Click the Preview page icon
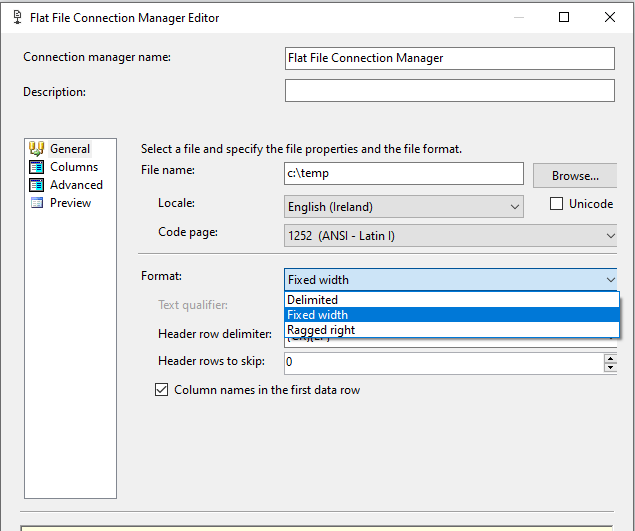 coord(37,203)
